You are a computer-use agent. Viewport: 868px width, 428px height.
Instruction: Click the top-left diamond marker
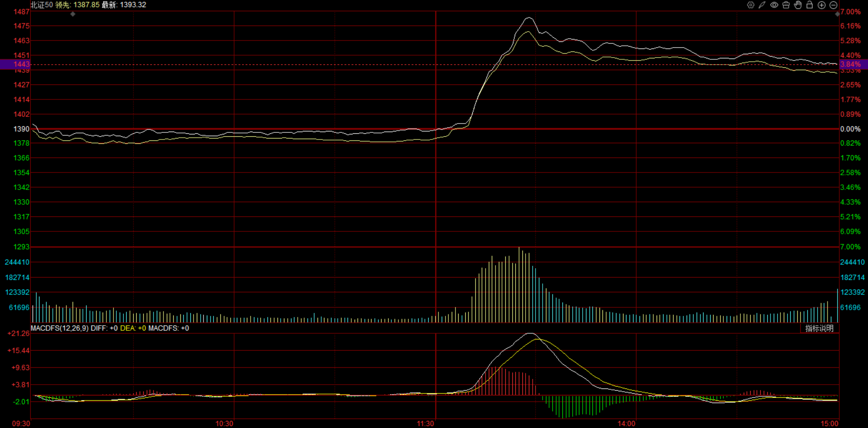(73, 14)
